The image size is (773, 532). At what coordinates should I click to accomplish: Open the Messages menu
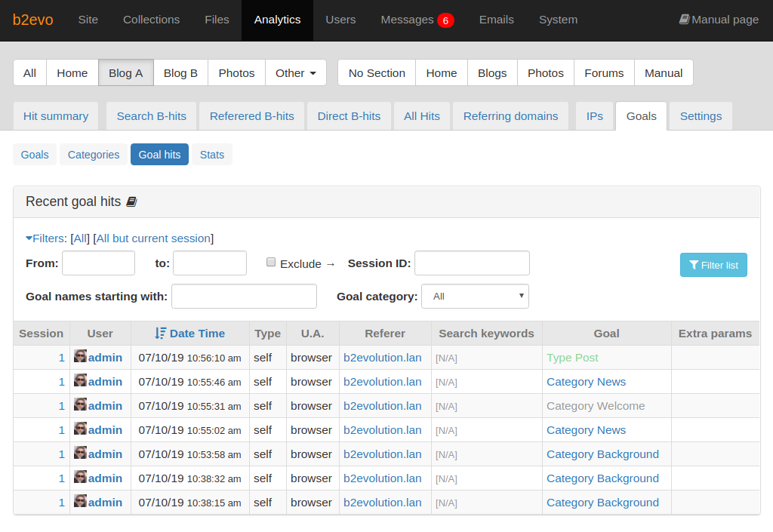[407, 20]
